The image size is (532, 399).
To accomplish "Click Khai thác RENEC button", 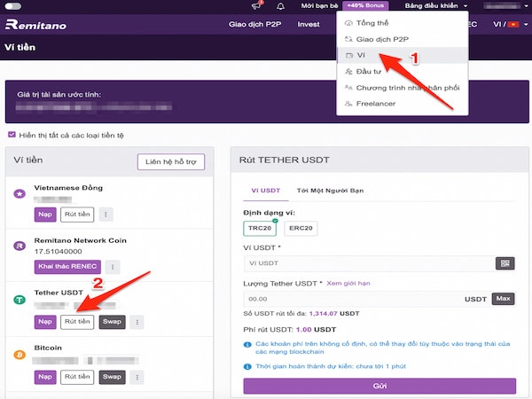I will 67,267.
